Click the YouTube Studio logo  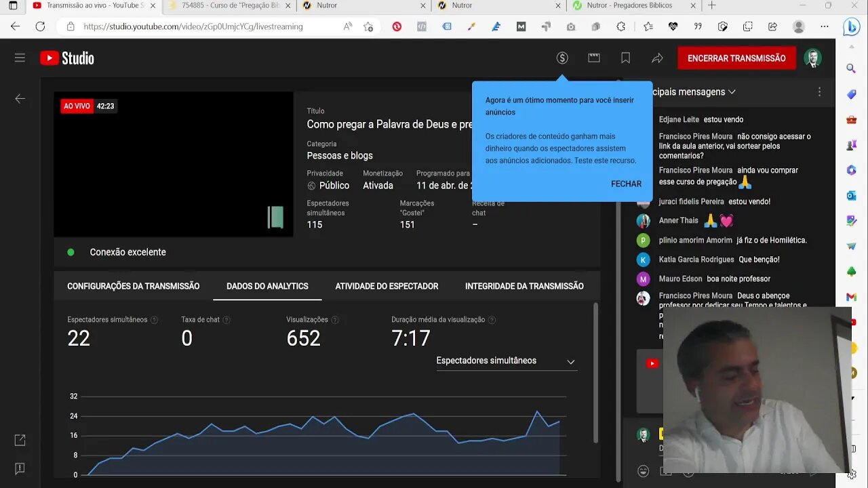(x=67, y=58)
